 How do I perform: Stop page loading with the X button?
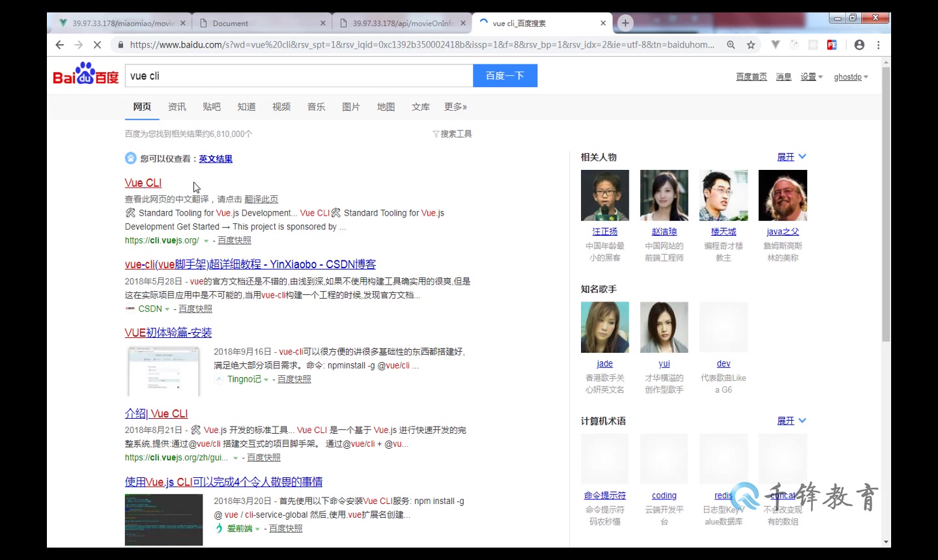(x=98, y=45)
